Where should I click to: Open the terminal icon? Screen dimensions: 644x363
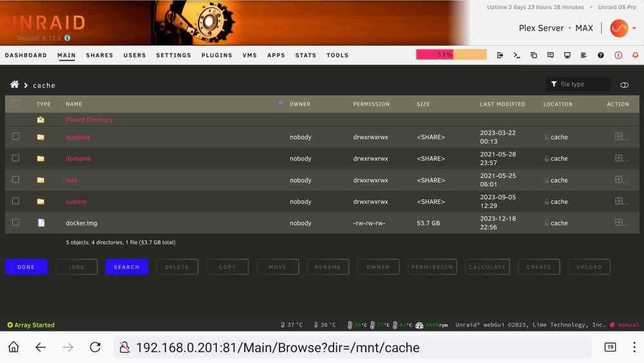click(x=516, y=55)
